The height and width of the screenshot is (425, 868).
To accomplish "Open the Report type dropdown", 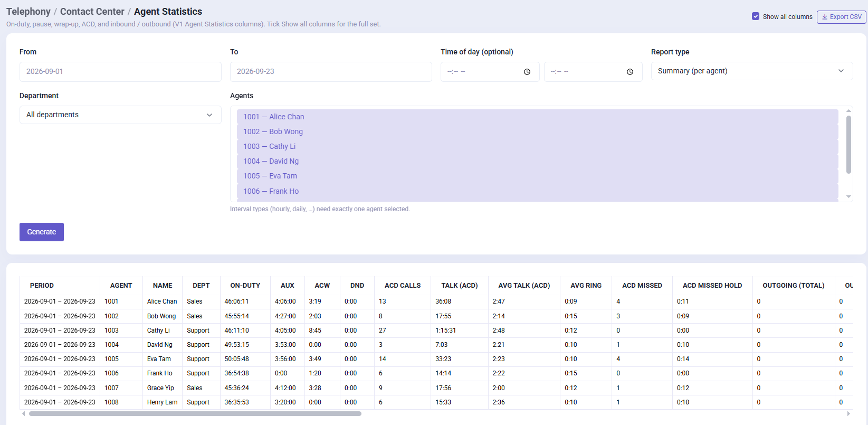I will click(x=752, y=71).
